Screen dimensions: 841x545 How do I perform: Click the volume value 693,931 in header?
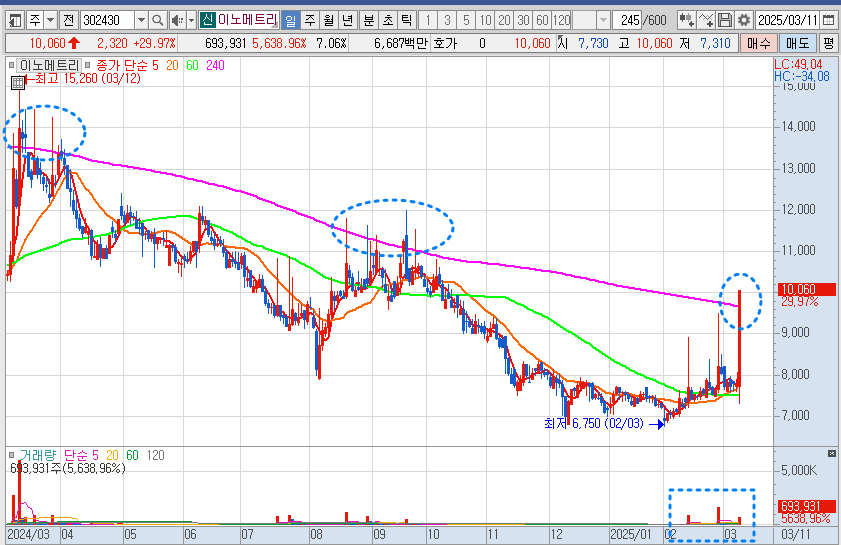click(226, 43)
